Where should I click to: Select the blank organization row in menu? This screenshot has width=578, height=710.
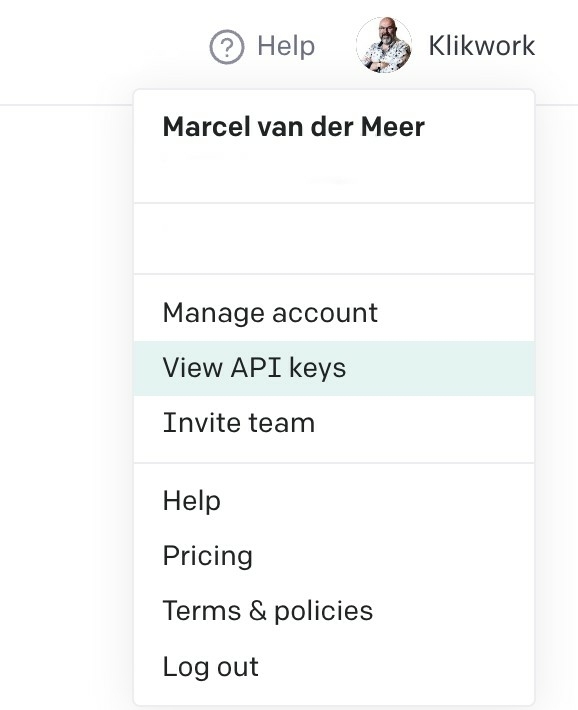pos(334,239)
